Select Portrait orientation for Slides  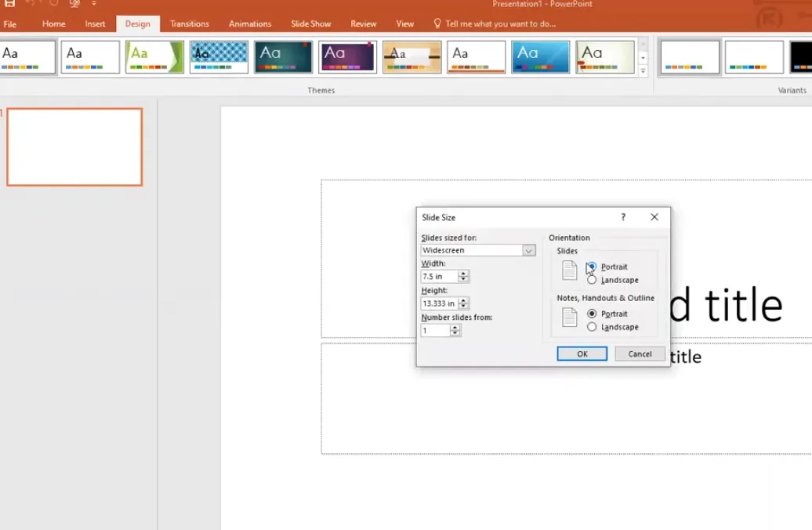pos(592,267)
